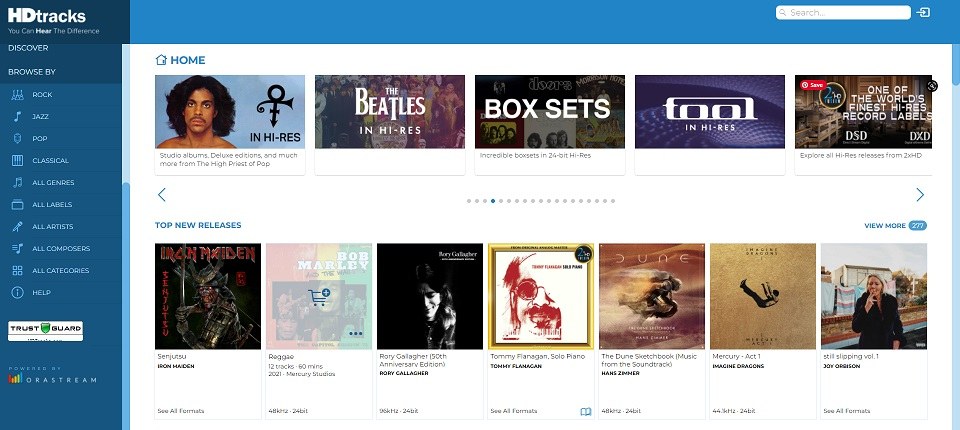The width and height of the screenshot is (960, 430).
Task: Click the Jazz music note icon
Action: (x=18, y=116)
